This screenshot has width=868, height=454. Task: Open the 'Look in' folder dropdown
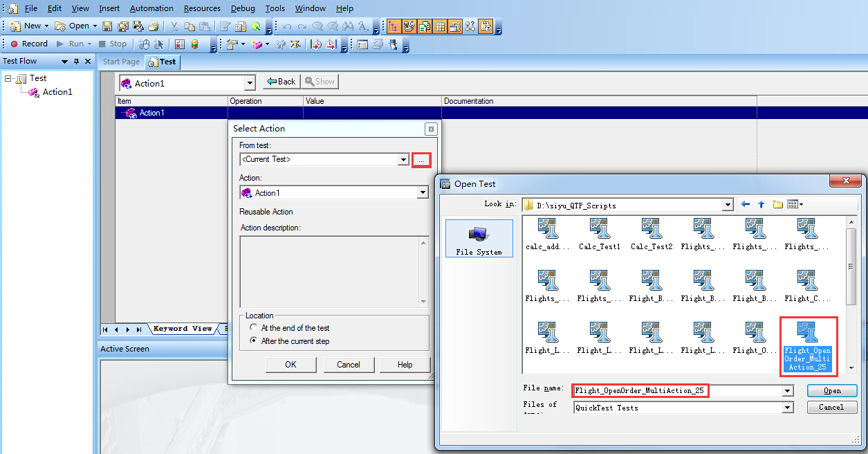(727, 205)
